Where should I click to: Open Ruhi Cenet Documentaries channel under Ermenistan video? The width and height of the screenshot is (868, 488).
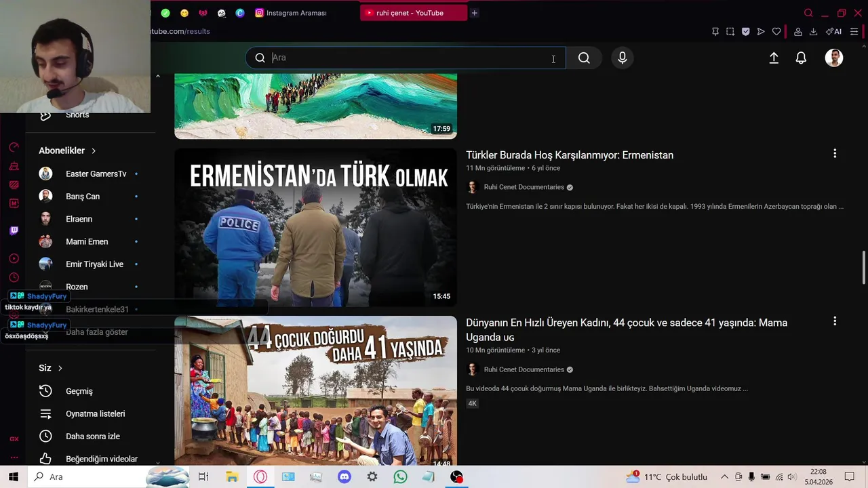(x=524, y=187)
